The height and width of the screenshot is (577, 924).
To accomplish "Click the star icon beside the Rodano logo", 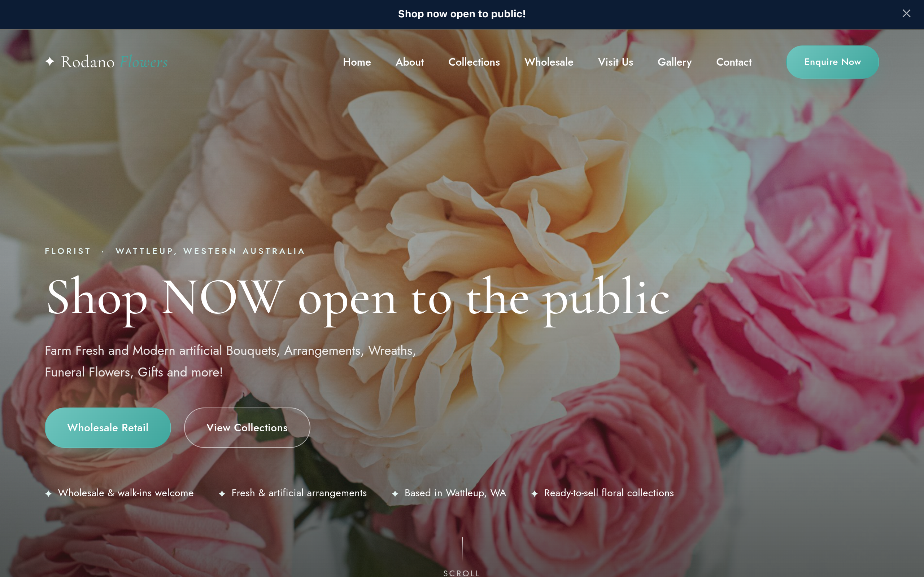I will pyautogui.click(x=50, y=61).
